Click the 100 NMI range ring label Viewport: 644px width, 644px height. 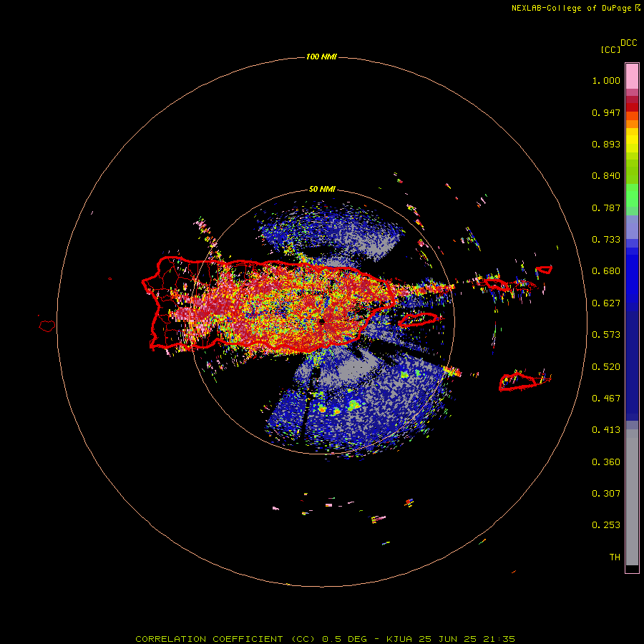click(321, 57)
